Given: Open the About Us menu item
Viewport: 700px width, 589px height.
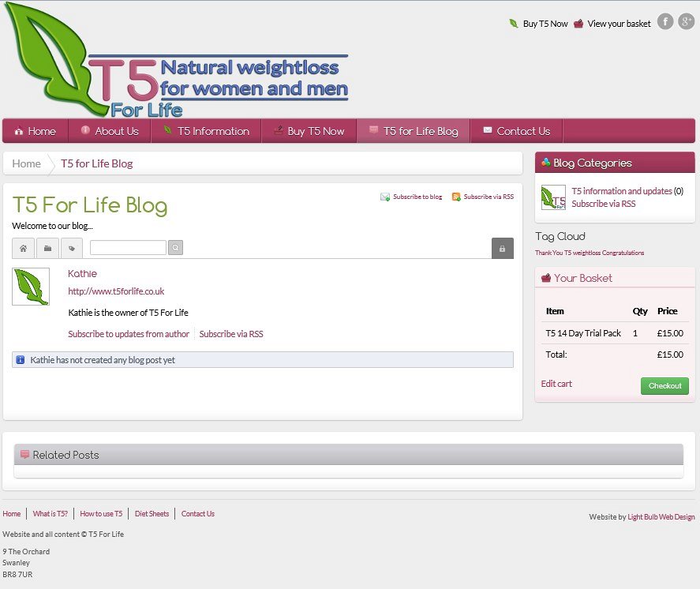Looking at the screenshot, I should click(110, 131).
